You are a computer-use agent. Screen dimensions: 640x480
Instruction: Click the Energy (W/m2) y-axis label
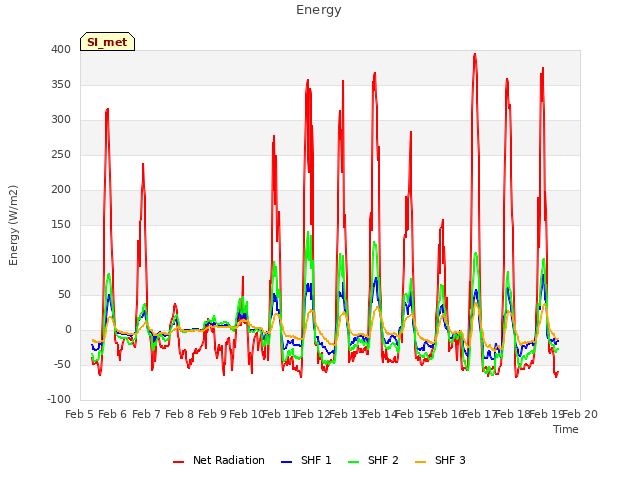(13, 225)
